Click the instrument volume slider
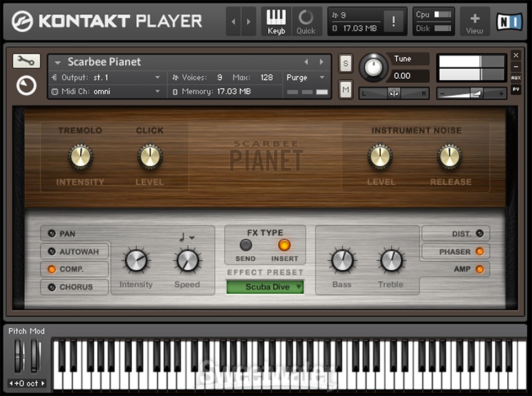Screen dimensions: 532x396 472,93
